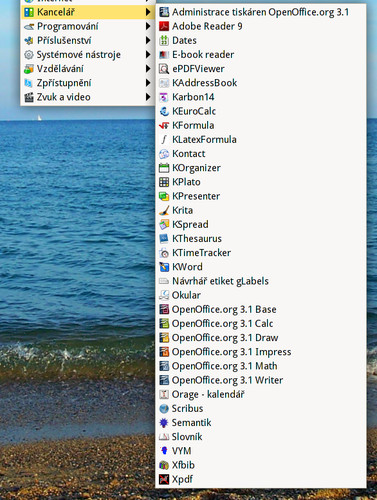Click the OpenOffice.org 3.1 Calc icon
377x500 pixels.
[x=164, y=323]
